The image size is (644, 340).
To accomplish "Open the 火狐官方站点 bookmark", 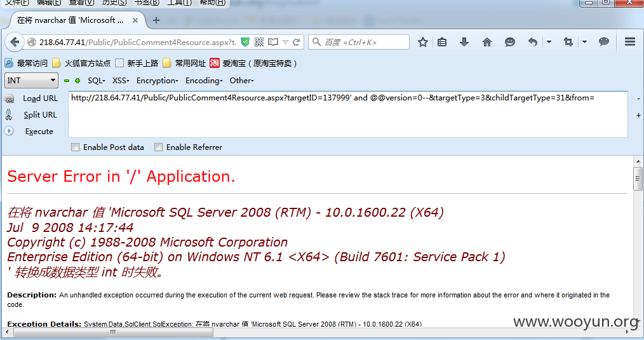I will tap(82, 63).
